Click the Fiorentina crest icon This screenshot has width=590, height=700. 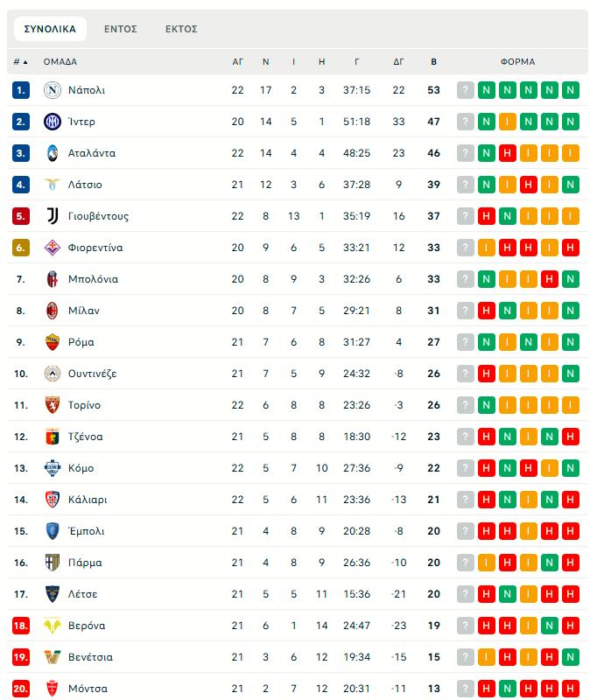pyautogui.click(x=52, y=248)
